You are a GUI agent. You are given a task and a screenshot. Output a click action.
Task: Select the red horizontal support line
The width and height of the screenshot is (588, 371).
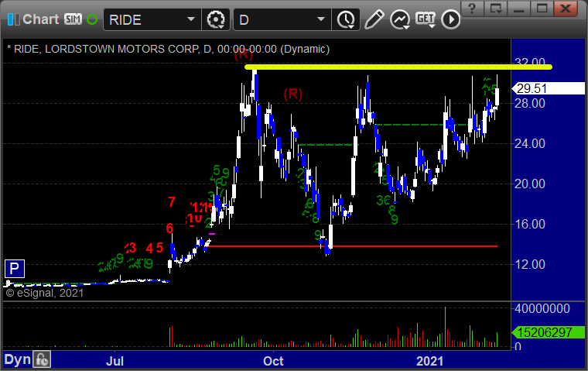coord(353,246)
